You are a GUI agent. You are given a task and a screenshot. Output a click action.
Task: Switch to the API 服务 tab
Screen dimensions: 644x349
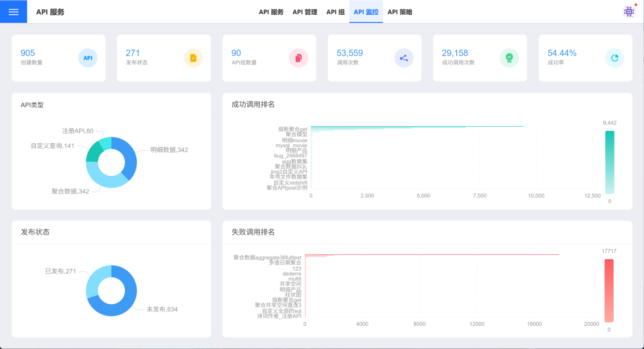point(271,12)
